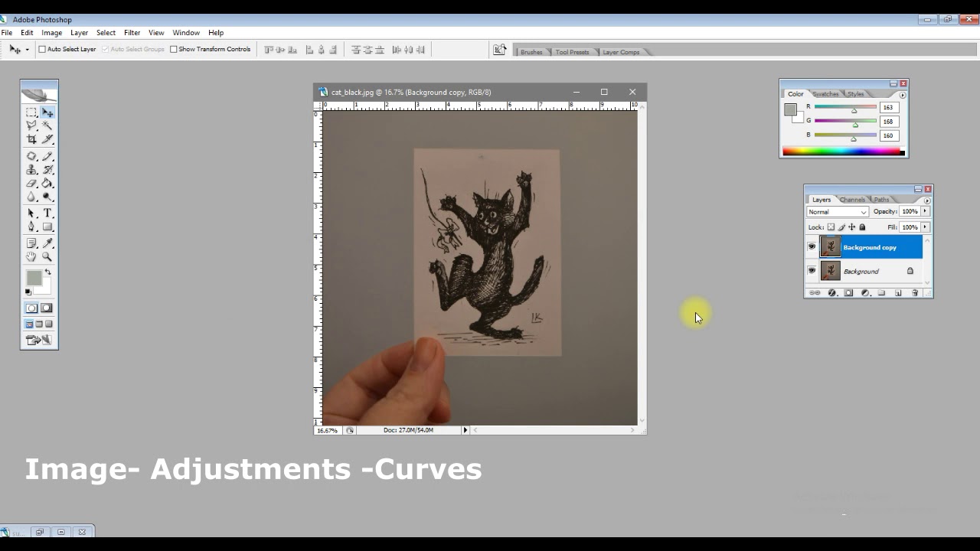
Task: Jump to ImageReady from the toolbox
Action: (39, 340)
